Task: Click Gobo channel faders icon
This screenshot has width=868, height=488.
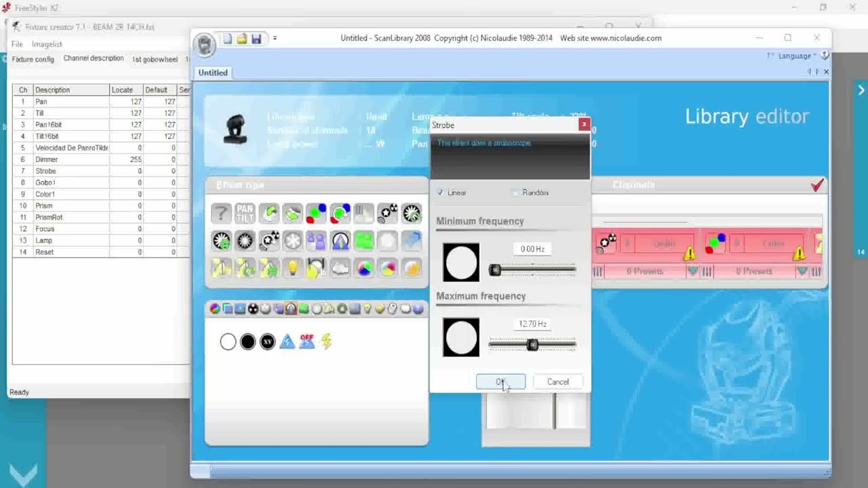Action: click(597, 271)
